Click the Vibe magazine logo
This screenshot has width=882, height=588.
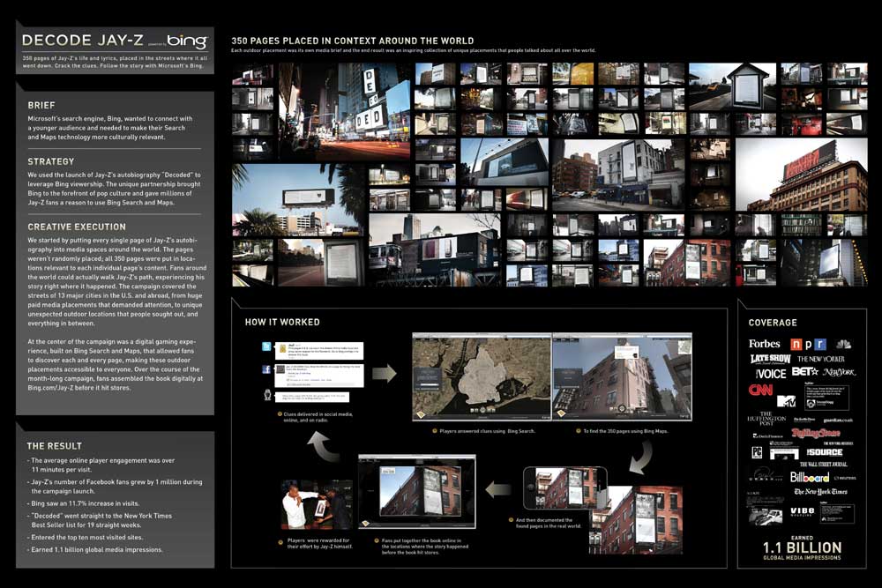point(802,511)
